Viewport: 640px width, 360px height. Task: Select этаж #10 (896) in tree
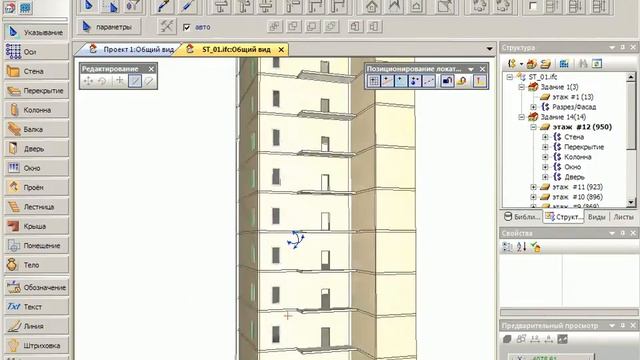tap(577, 197)
